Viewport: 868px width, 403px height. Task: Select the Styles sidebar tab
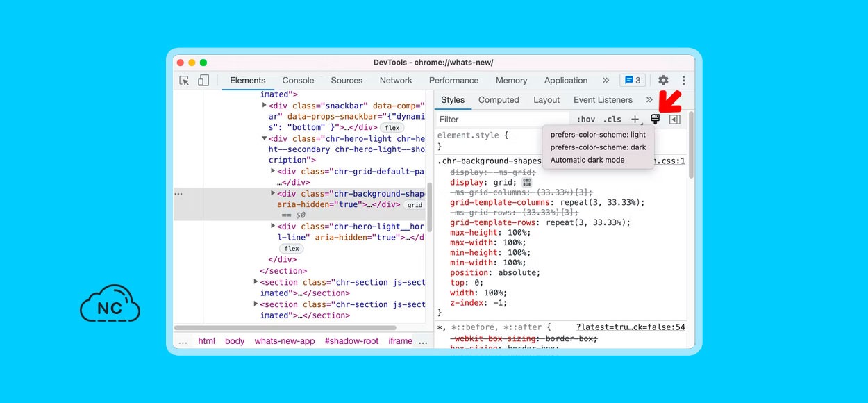point(453,100)
